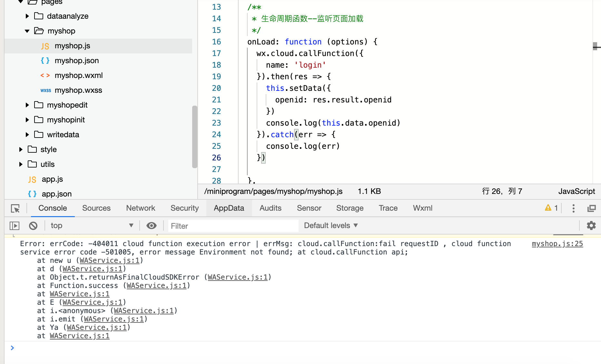Open the myshop.js:25 source link
The width and height of the screenshot is (601, 364).
click(557, 244)
